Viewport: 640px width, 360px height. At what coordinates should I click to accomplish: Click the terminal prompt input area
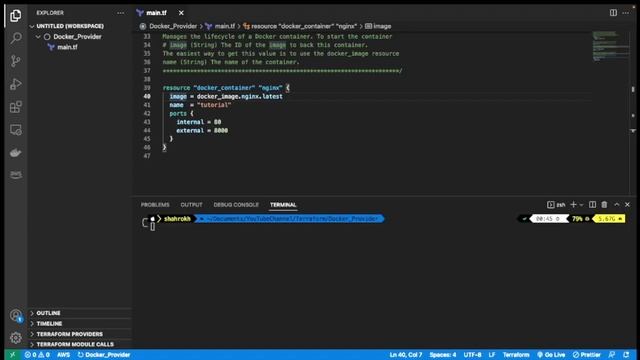[x=152, y=227]
